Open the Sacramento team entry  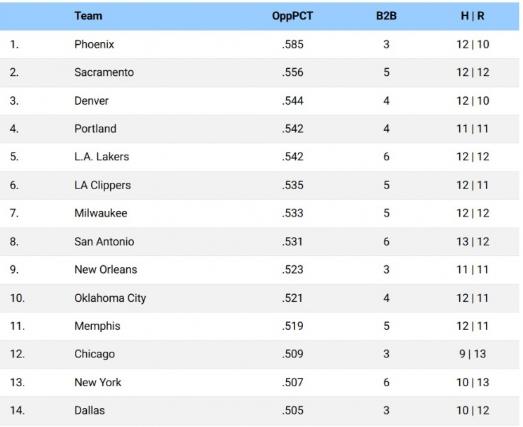[104, 72]
